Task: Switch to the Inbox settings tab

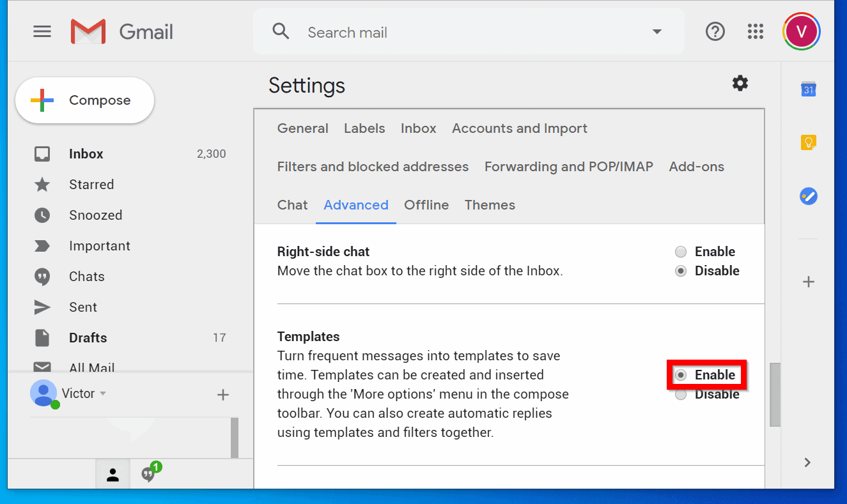Action: tap(419, 128)
